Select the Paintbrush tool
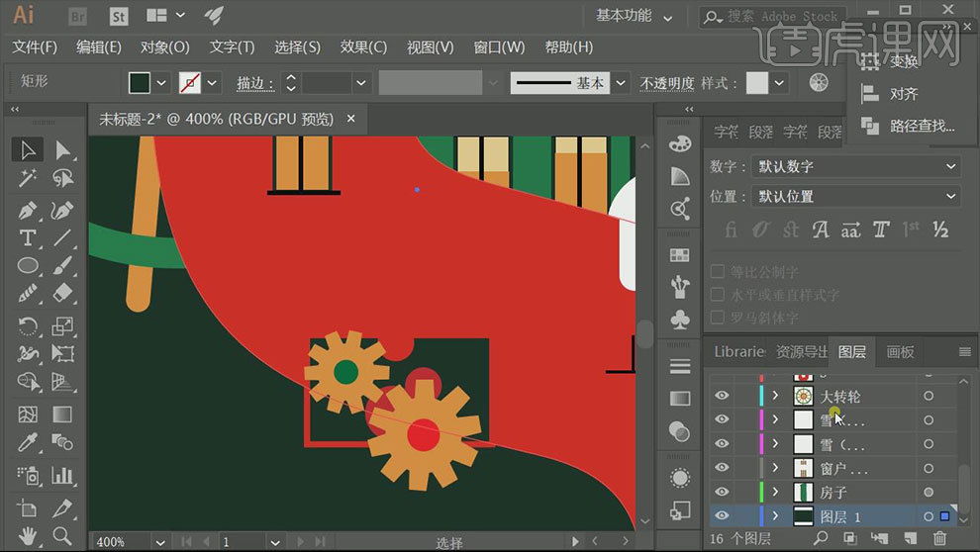The image size is (980, 552). [x=62, y=266]
